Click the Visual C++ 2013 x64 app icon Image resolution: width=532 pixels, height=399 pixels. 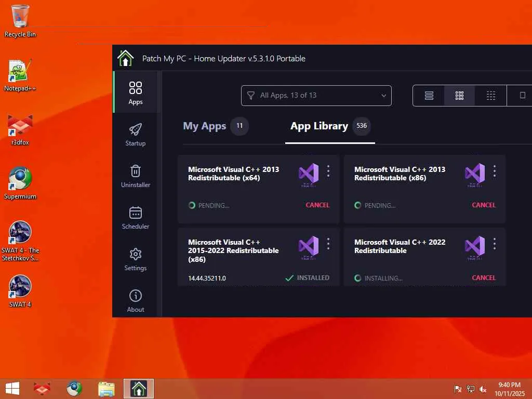(309, 175)
